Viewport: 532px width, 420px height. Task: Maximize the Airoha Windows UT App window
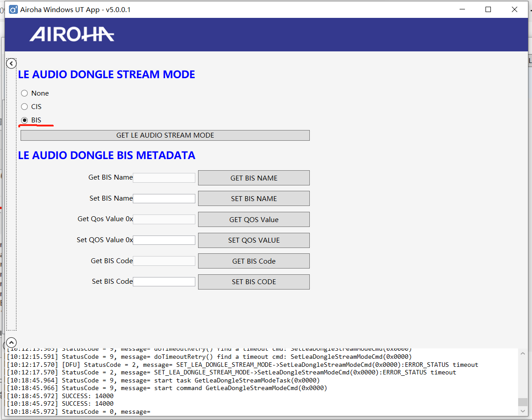[488, 9]
